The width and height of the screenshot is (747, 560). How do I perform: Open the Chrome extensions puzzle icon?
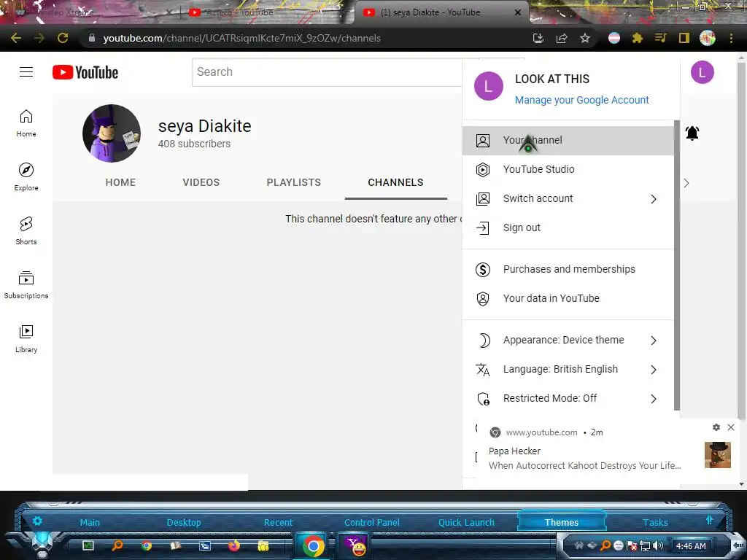638,38
